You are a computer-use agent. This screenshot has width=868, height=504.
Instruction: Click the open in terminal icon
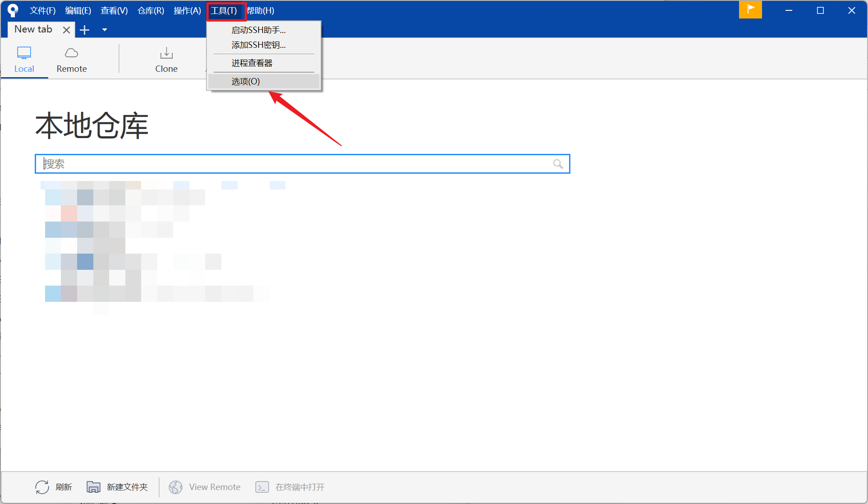click(262, 487)
